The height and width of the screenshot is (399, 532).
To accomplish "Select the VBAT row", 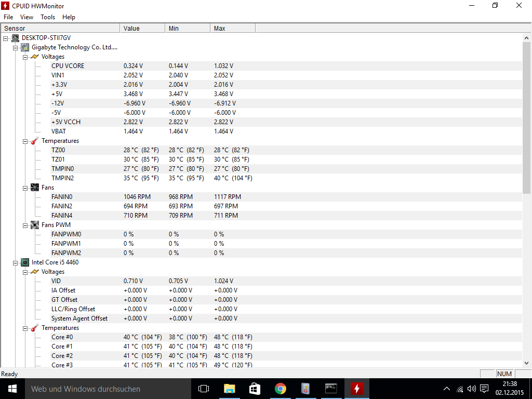I will (x=286, y=131).
